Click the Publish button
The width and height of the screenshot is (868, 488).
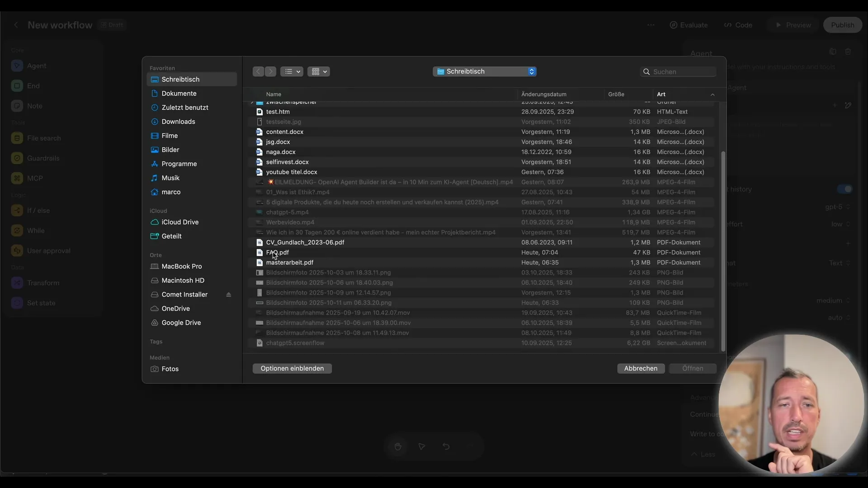(x=842, y=25)
